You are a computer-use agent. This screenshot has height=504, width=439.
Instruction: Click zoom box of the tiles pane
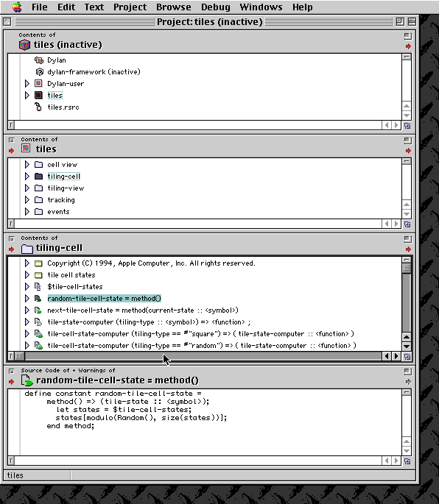tap(408, 141)
